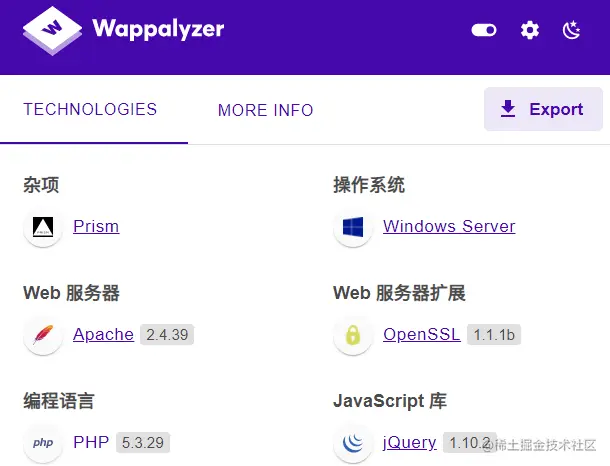610x466 pixels.
Task: Open the Apache link
Action: [103, 334]
